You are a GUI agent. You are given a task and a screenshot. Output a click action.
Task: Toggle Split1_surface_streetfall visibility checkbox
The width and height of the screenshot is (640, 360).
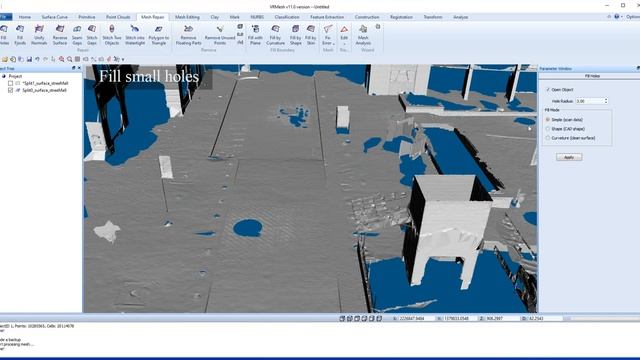[11, 83]
